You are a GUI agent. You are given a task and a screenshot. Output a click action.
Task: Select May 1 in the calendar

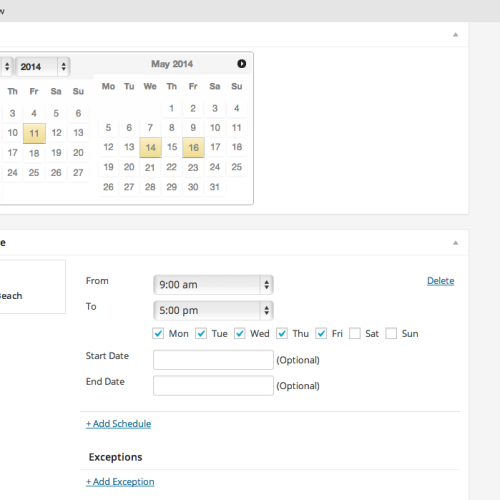pos(172,108)
